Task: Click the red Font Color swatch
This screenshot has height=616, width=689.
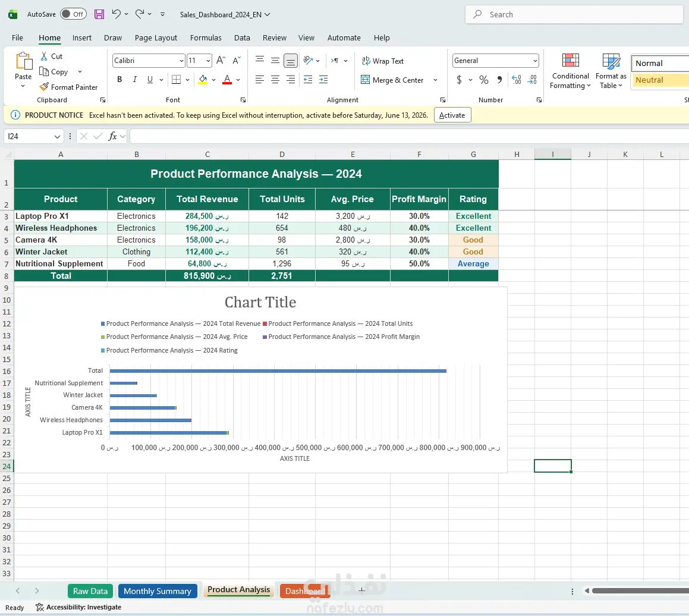Action: (x=227, y=80)
